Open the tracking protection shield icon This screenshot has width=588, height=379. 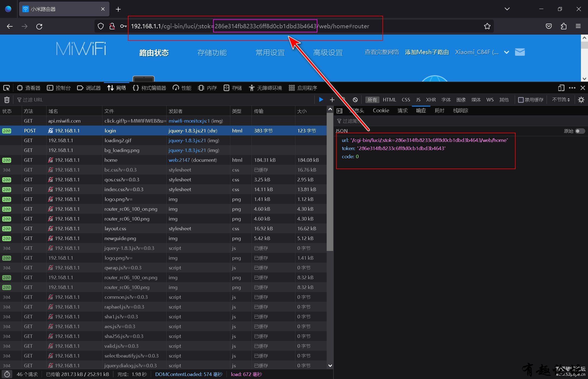click(x=101, y=26)
